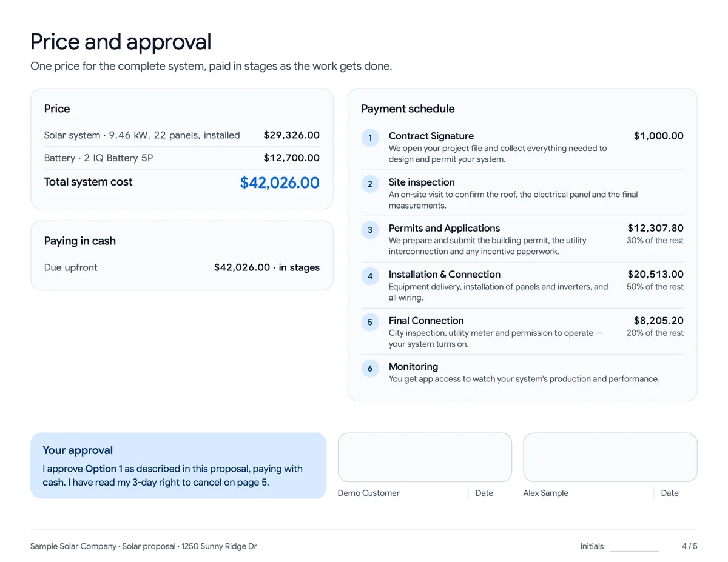Click the 'An on-site visit to confirm' description
The image size is (728, 562).
click(513, 200)
